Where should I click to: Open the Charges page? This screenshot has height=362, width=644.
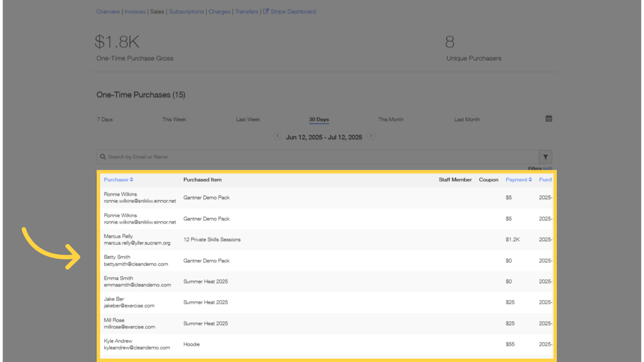(x=219, y=11)
